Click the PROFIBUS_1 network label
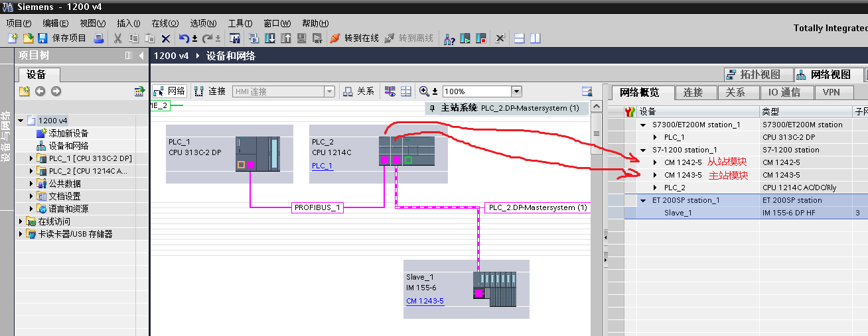This screenshot has height=336, width=868. point(317,207)
